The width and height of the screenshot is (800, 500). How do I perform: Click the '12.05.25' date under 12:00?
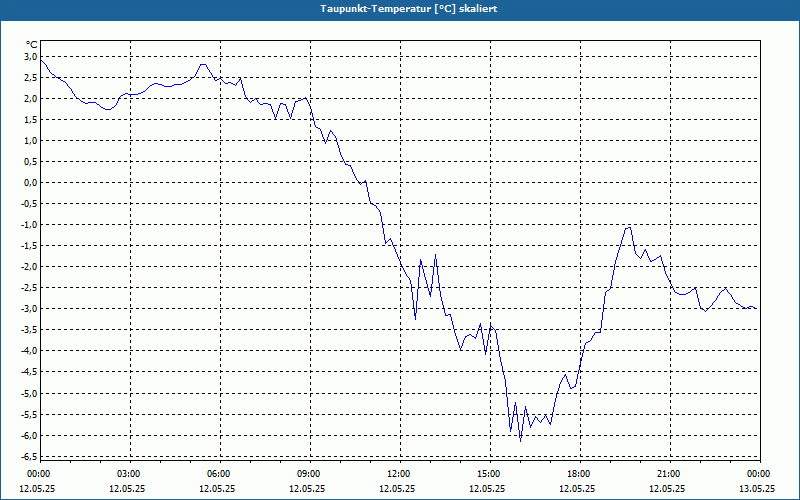coord(397,488)
